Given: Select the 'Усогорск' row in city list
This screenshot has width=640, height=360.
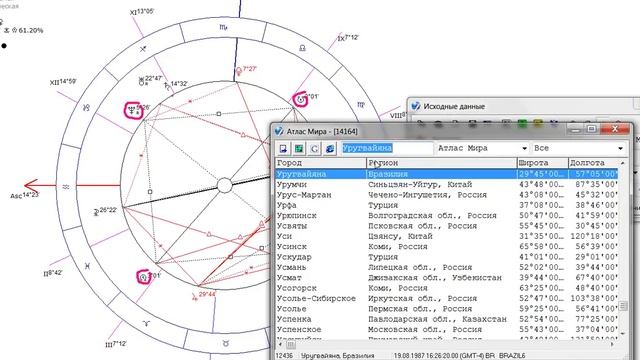Looking at the screenshot, I should [x=447, y=288].
